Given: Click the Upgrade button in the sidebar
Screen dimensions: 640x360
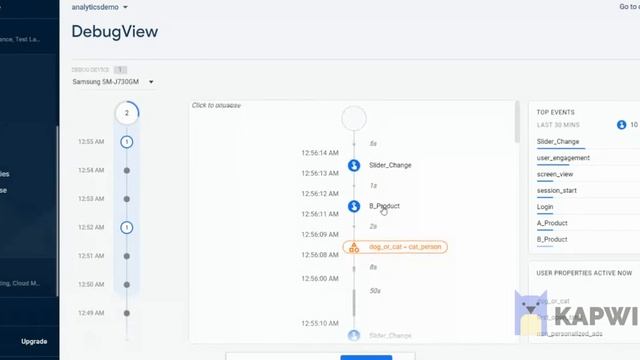Looking at the screenshot, I should pyautogui.click(x=34, y=341).
